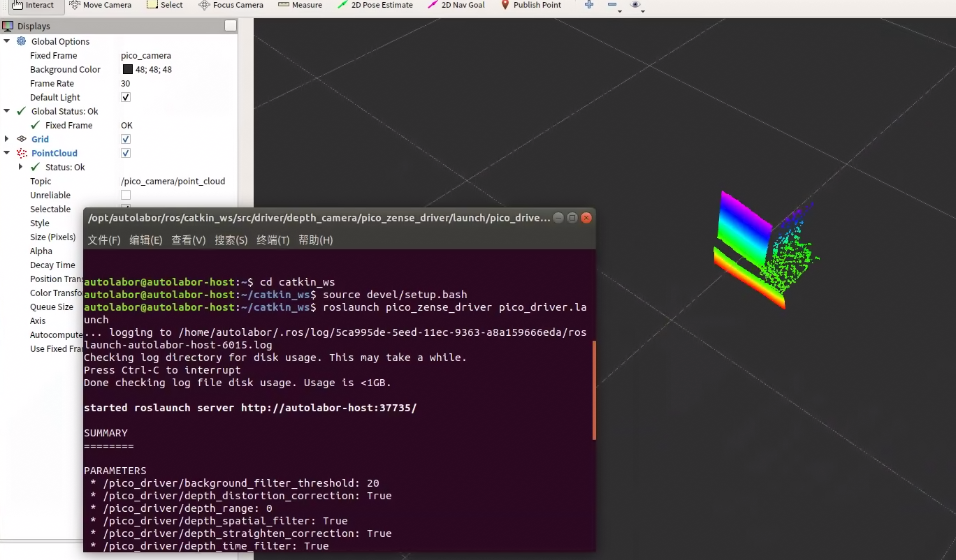Disable the Grid display checkbox
This screenshot has height=560, width=956.
click(126, 139)
